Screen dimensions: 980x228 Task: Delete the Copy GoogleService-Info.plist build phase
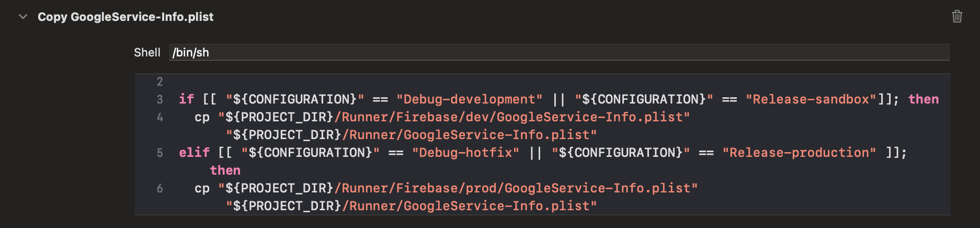(957, 16)
